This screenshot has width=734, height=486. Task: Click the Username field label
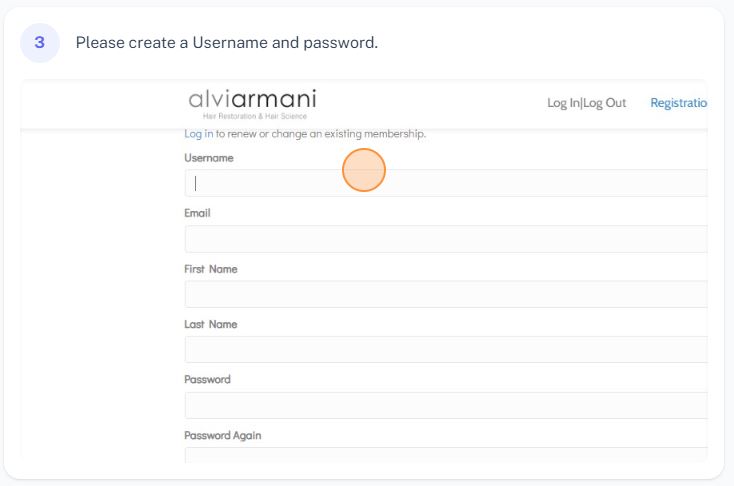tap(209, 158)
